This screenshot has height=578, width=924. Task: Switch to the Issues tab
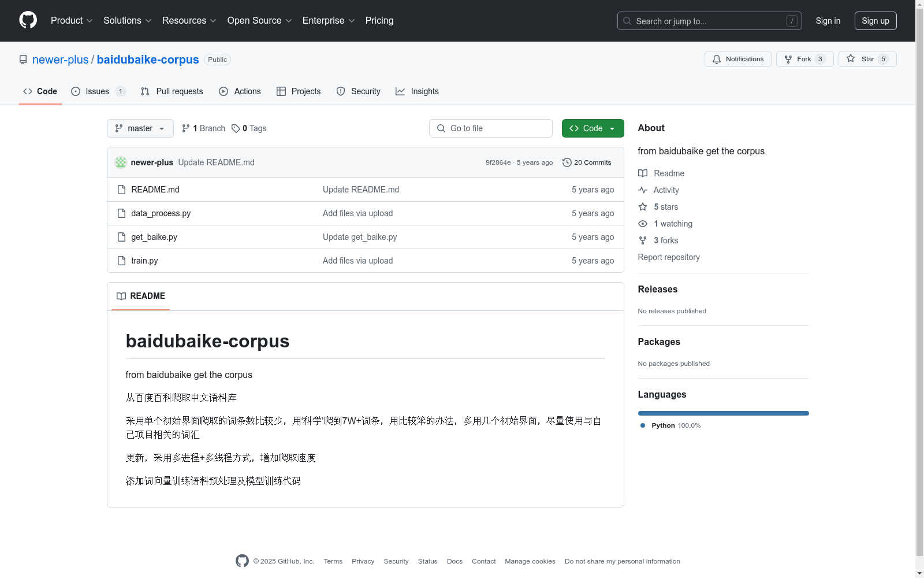click(x=98, y=91)
